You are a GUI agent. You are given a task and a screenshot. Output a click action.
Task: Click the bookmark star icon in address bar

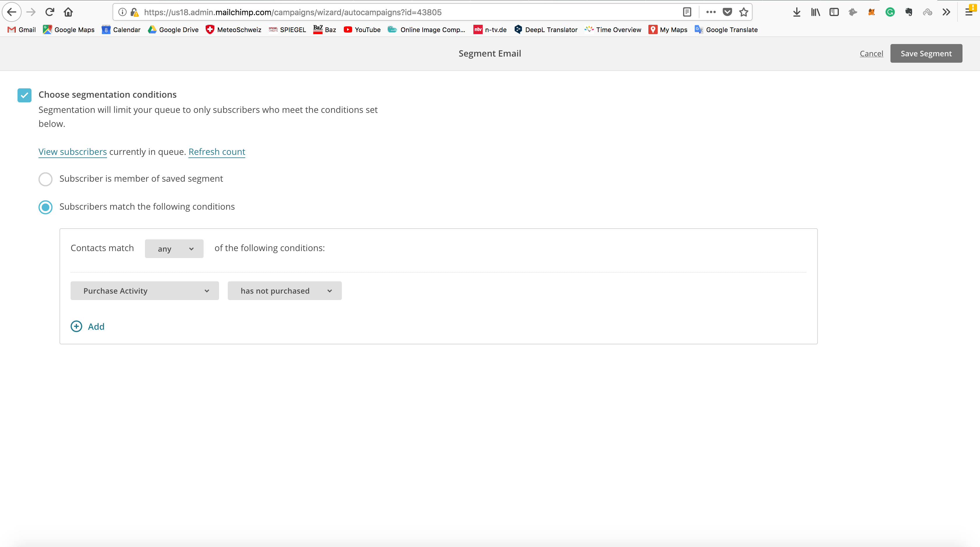pyautogui.click(x=743, y=12)
